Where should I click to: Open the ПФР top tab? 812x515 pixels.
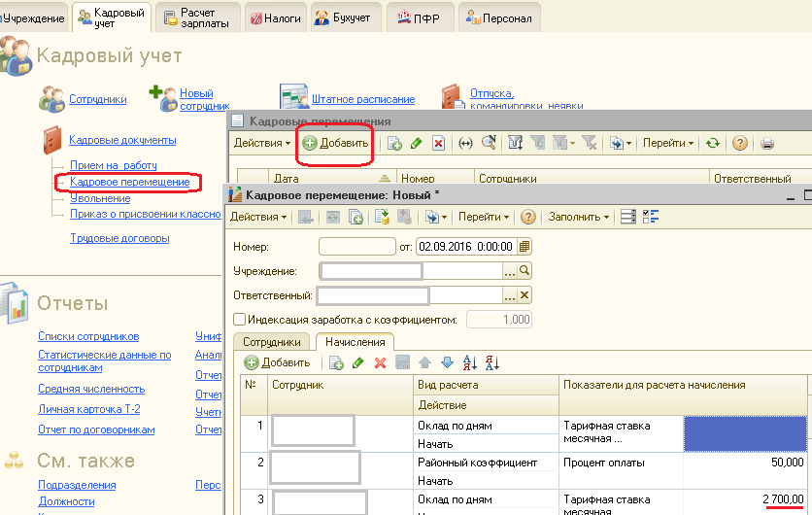click(x=420, y=18)
